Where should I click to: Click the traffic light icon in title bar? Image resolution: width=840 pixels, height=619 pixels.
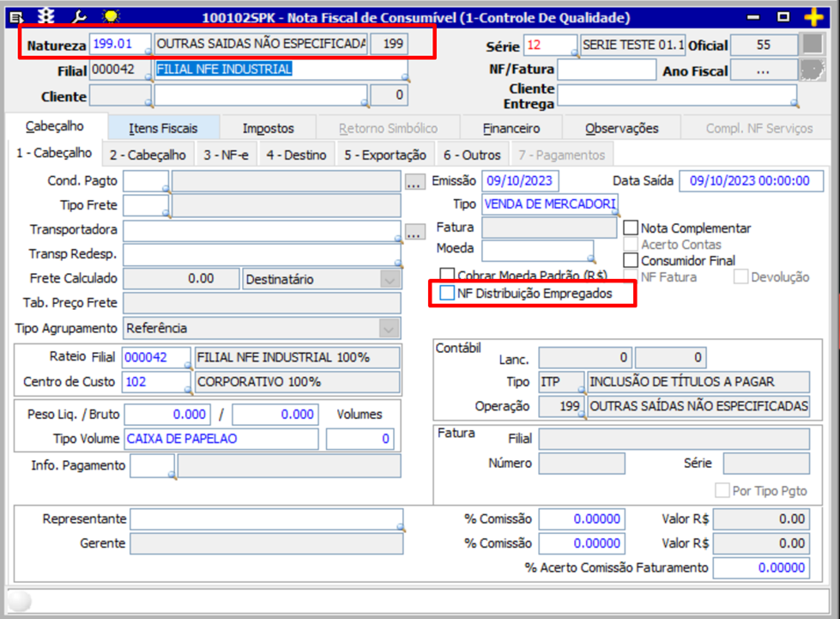tap(46, 16)
